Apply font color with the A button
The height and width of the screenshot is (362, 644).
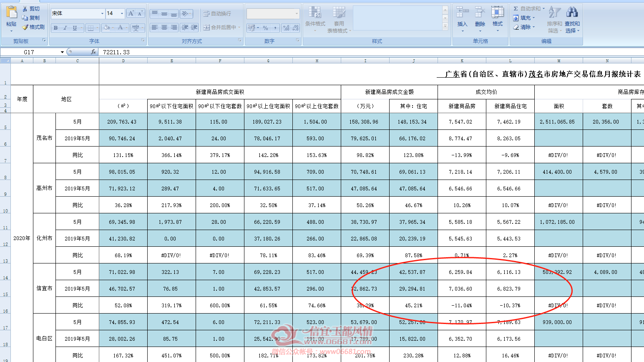120,28
